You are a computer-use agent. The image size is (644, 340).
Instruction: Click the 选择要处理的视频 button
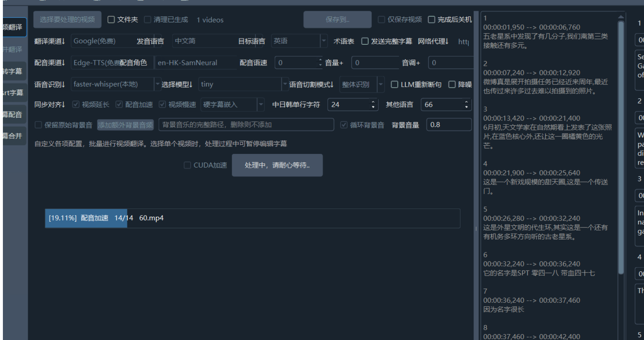coord(67,19)
